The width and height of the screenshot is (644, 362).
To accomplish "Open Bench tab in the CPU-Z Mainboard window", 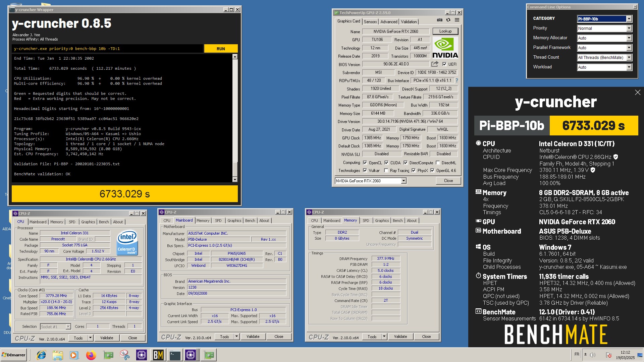I will 250,221.
